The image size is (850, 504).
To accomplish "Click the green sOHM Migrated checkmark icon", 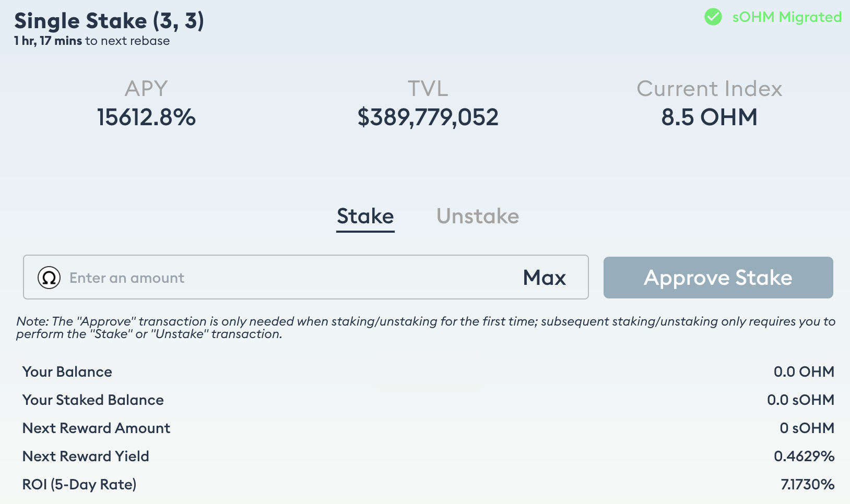I will (713, 17).
